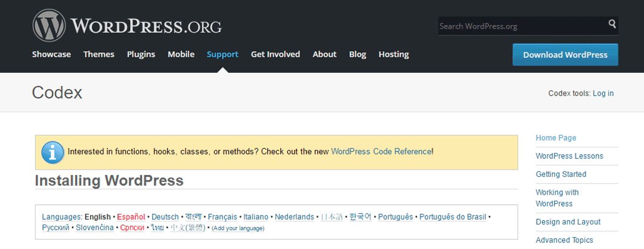The height and width of the screenshot is (249, 644).
Task: Open Working with WordPress in sidebar
Action: pos(558,198)
